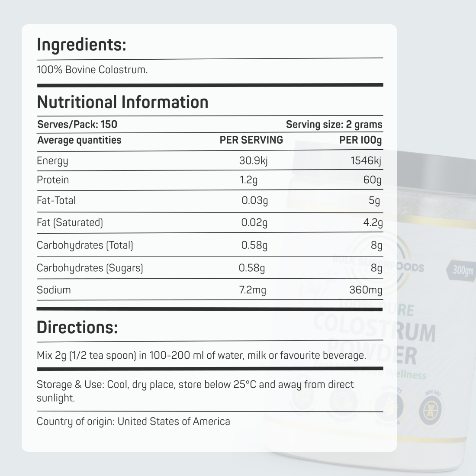Click the Fat (Saturated) row label
Screen dimensions: 476x476
coord(70,222)
